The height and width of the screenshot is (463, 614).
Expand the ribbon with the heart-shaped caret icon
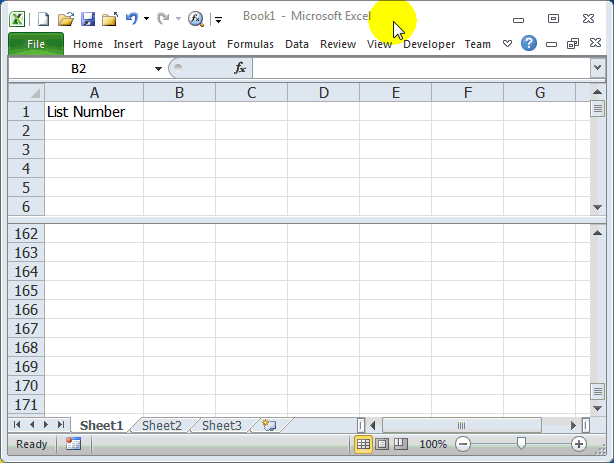pos(507,43)
